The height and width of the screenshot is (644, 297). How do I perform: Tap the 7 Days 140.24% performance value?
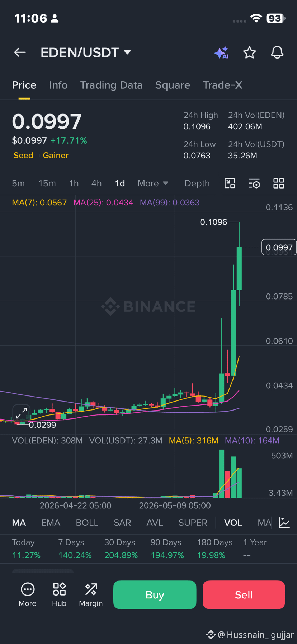point(75,555)
